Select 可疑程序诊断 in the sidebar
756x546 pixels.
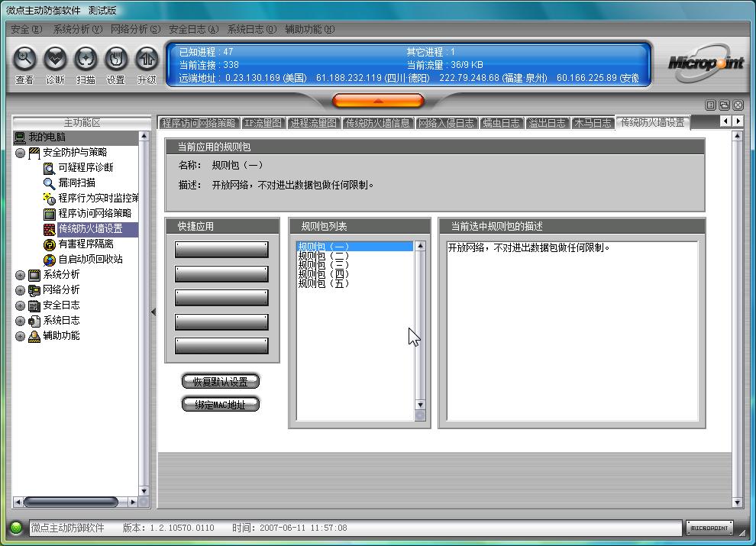86,167
